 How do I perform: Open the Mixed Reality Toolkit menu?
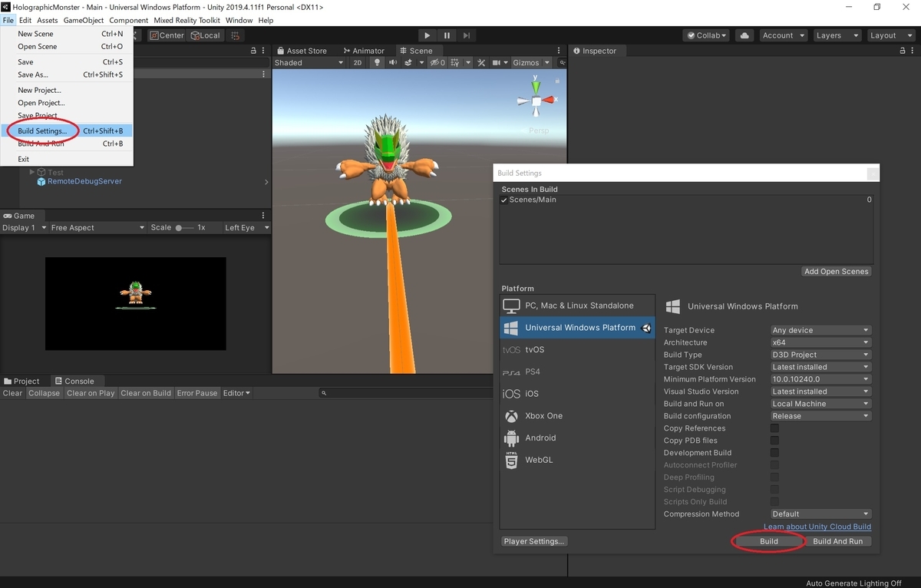(186, 20)
